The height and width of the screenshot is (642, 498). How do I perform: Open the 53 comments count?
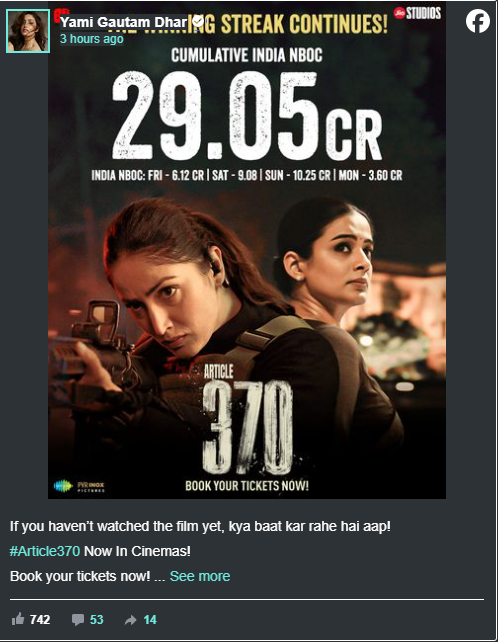coord(97,619)
